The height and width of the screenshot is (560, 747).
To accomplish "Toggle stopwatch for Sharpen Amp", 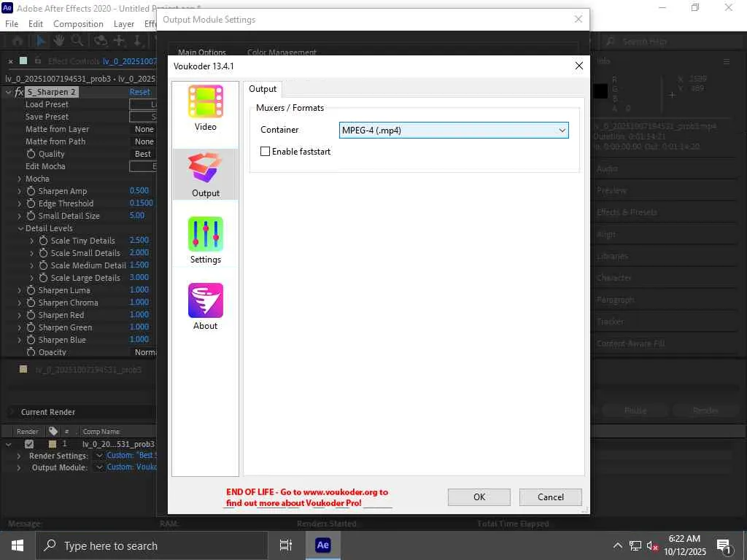I will click(x=31, y=191).
